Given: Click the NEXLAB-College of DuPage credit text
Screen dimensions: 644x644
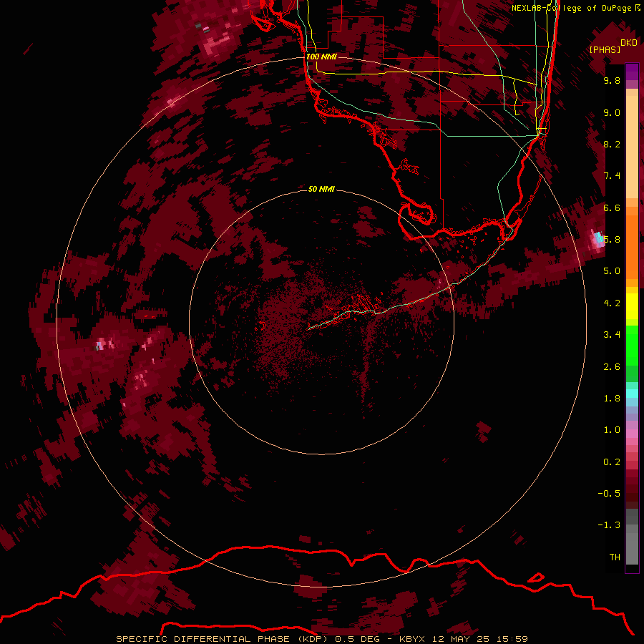Looking at the screenshot, I should click(571, 8).
